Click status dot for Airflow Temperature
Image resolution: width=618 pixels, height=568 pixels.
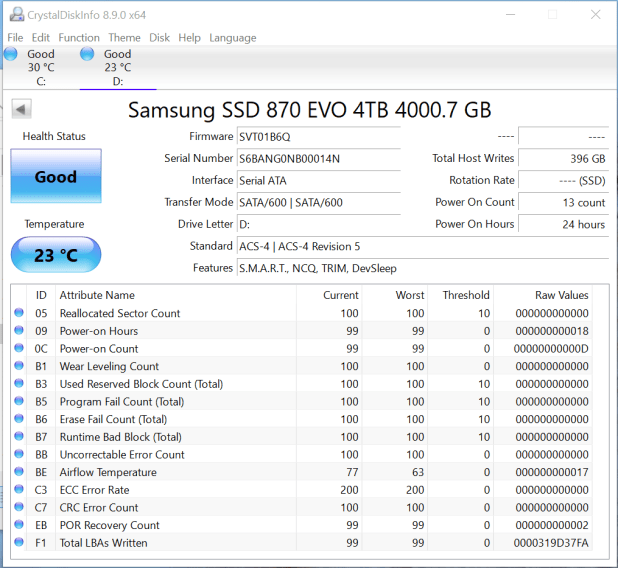[x=19, y=471]
